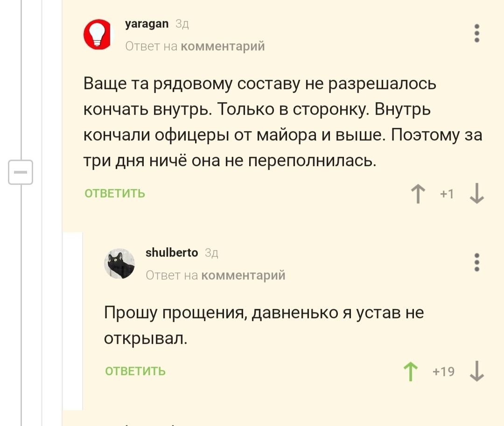Open shulberto's black cat avatar

click(x=119, y=264)
